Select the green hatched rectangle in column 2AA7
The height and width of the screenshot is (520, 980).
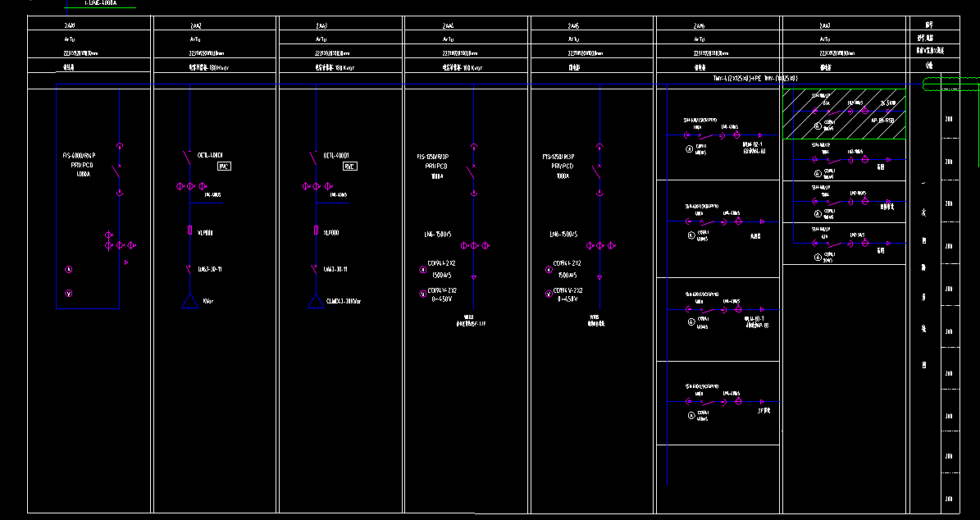coord(845,114)
